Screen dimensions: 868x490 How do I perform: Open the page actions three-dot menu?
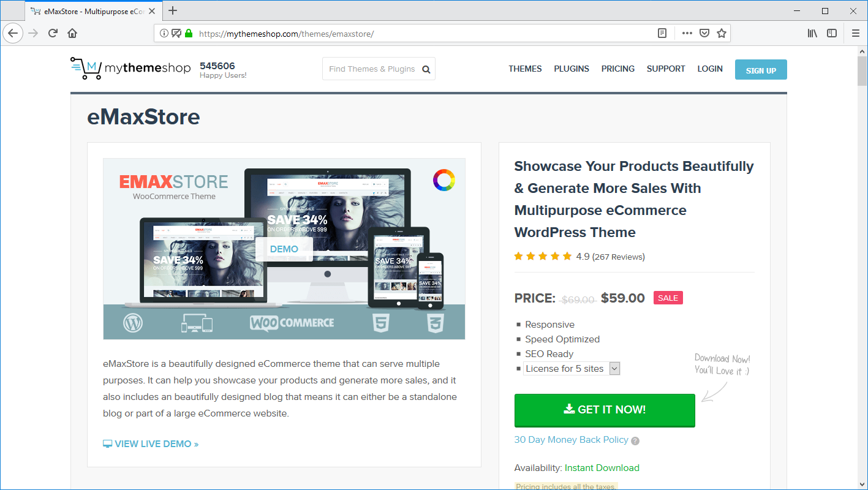(x=687, y=34)
